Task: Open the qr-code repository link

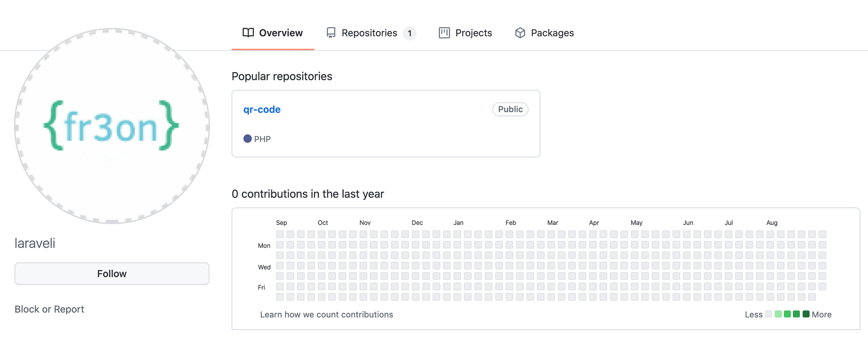Action: (262, 109)
